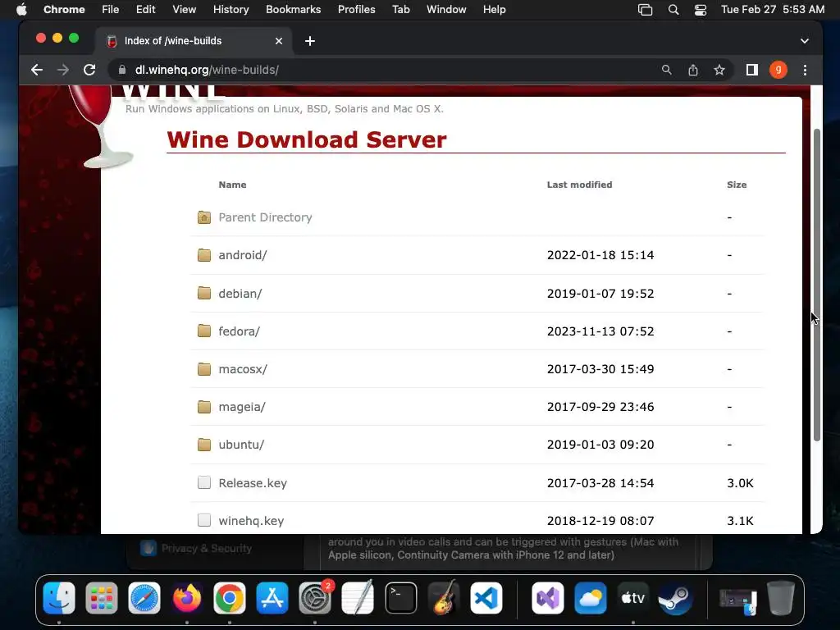Close the Index of /wine-builds tab
The image size is (840, 630).
point(279,41)
